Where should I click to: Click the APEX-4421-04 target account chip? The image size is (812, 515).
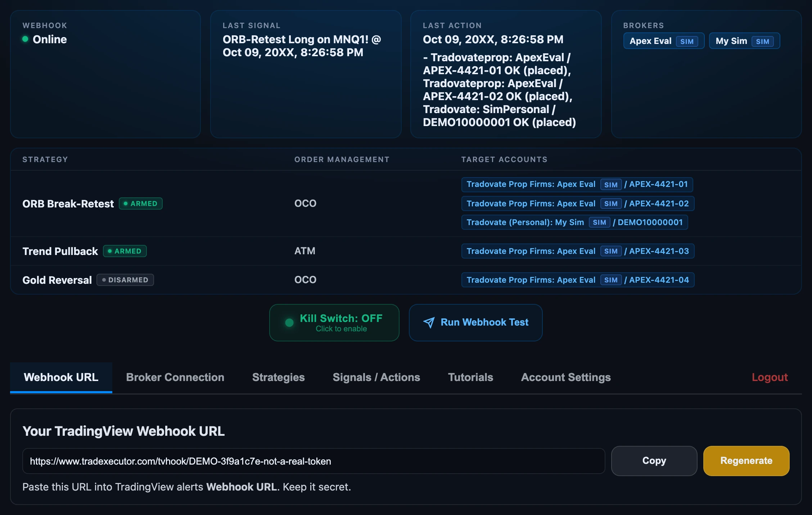click(578, 280)
